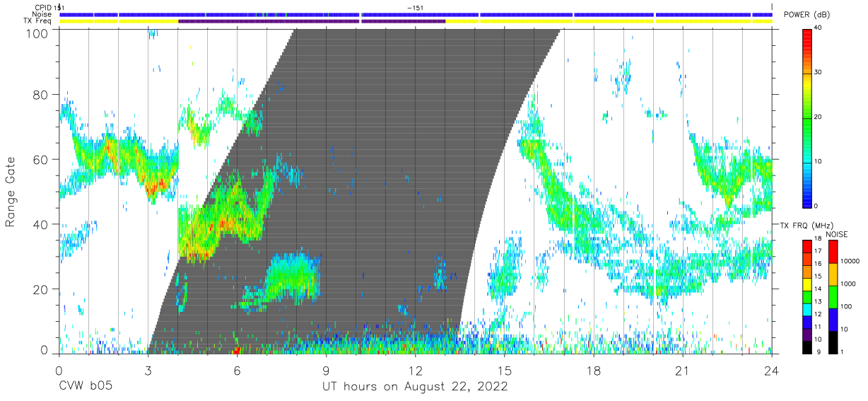Click the '16' tick on the TX FRQ scale
Viewport: 868px width, 401px height.
(x=817, y=265)
